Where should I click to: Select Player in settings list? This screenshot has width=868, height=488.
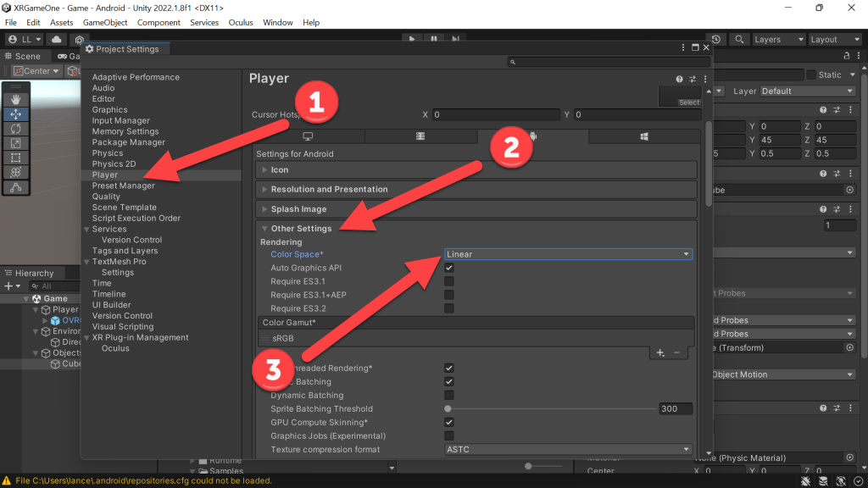104,175
